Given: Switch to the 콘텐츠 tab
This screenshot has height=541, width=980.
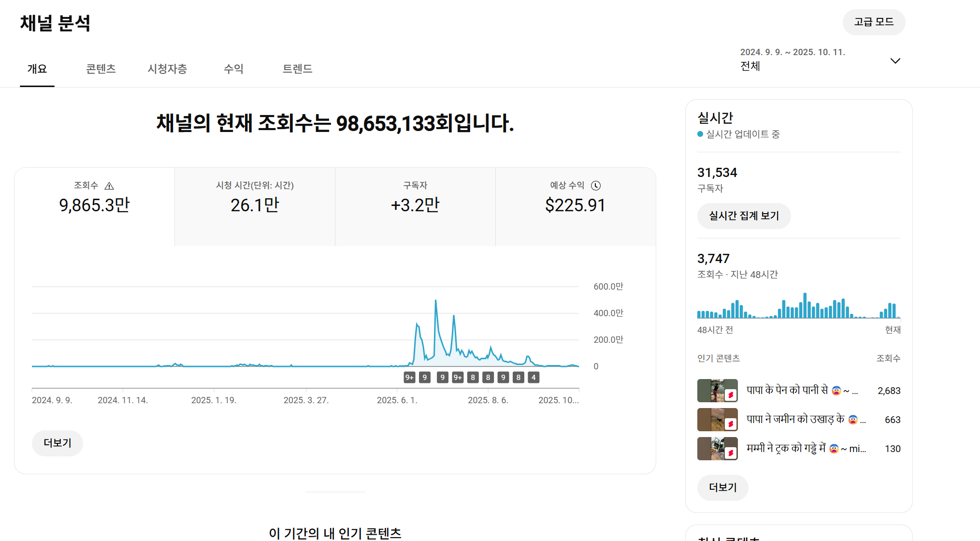Looking at the screenshot, I should pyautogui.click(x=101, y=69).
